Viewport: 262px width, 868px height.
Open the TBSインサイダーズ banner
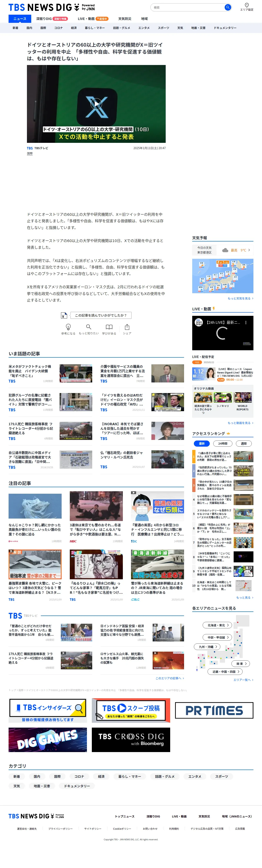point(48,711)
